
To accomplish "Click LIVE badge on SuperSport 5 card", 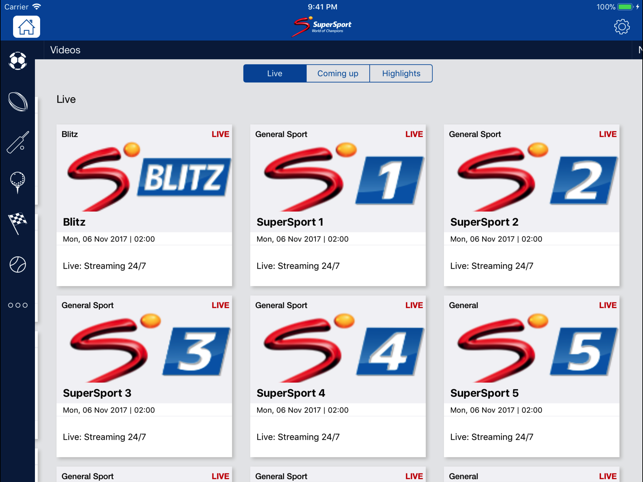I will tap(607, 305).
